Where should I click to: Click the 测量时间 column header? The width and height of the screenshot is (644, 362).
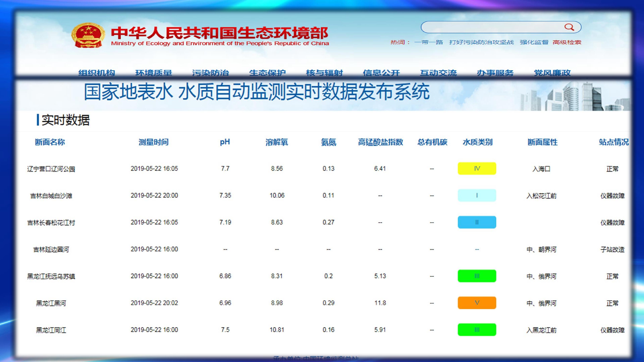pyautogui.click(x=153, y=142)
